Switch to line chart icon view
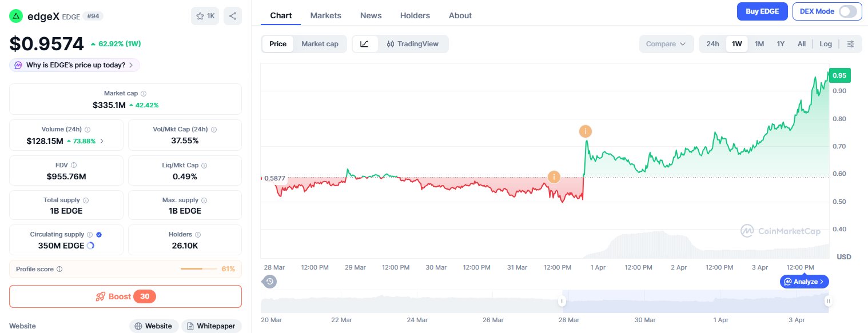 tap(365, 44)
